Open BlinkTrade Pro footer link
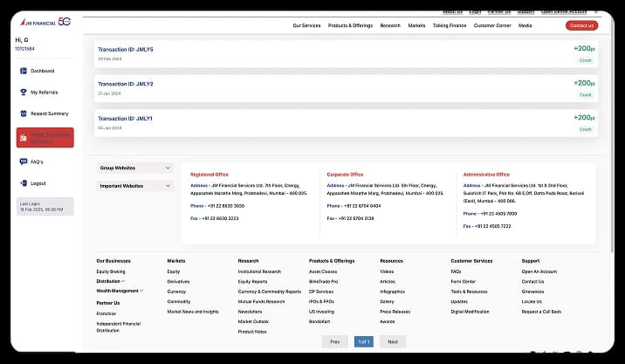625x364 pixels. pos(323,281)
